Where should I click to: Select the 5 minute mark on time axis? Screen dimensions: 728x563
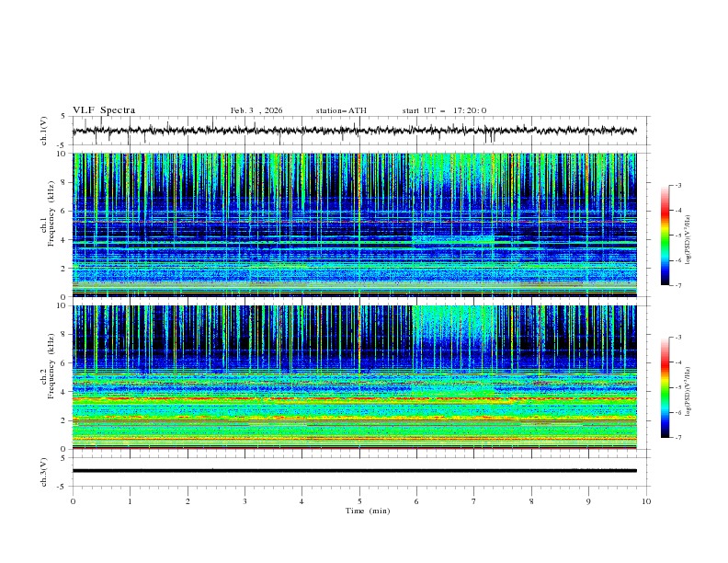(359, 500)
